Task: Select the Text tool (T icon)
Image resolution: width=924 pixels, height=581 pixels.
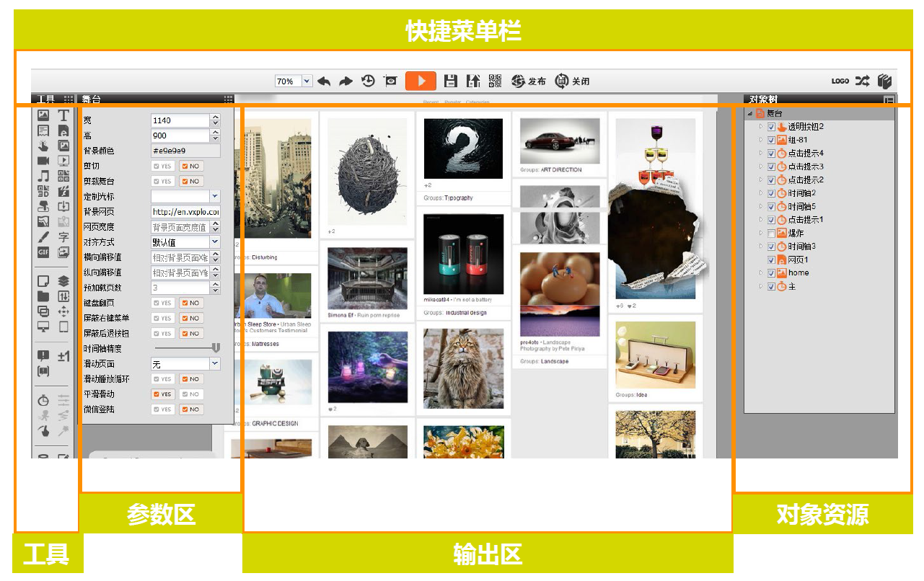Action: click(63, 115)
